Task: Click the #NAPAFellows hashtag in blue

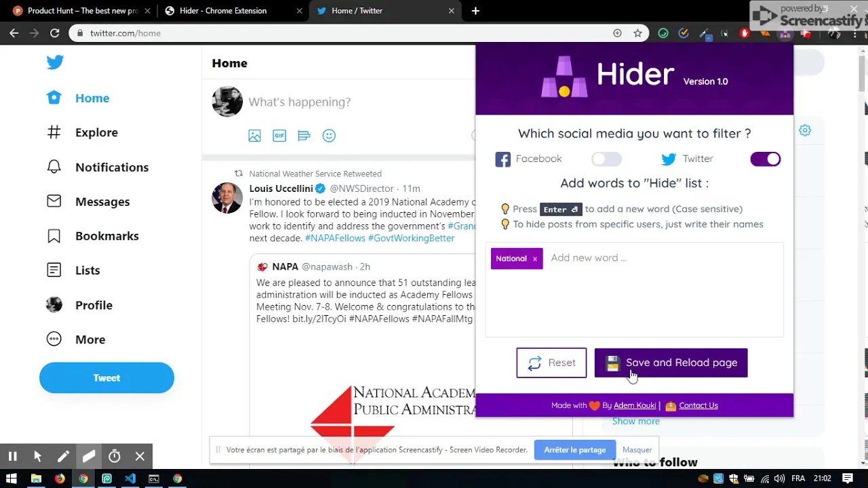Action: point(335,239)
